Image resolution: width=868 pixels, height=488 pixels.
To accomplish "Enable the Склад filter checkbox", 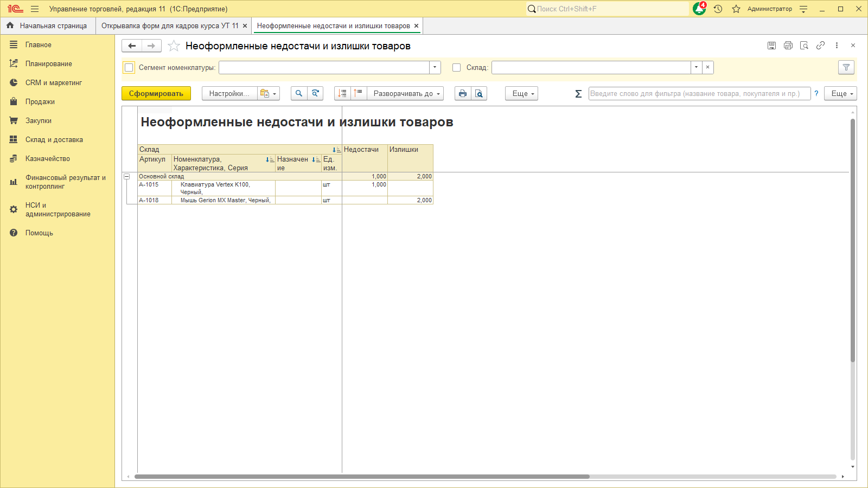I will [x=457, y=68].
